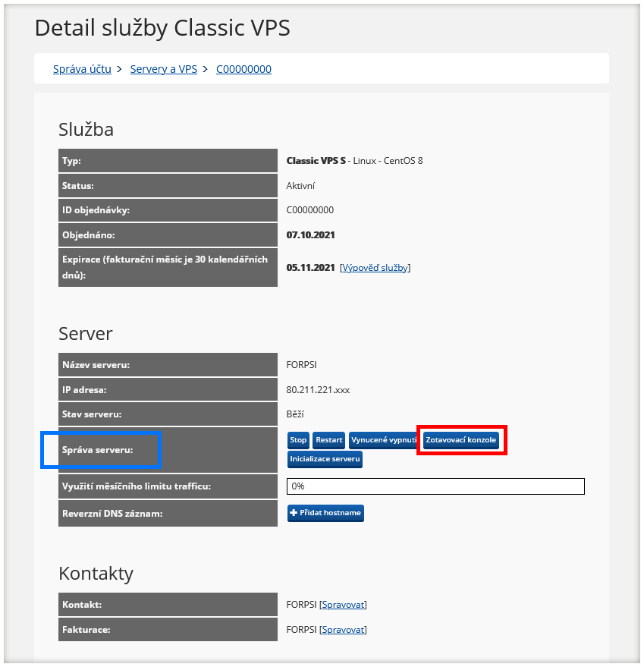Click the plus icon on Přidat hostname

[293, 513]
